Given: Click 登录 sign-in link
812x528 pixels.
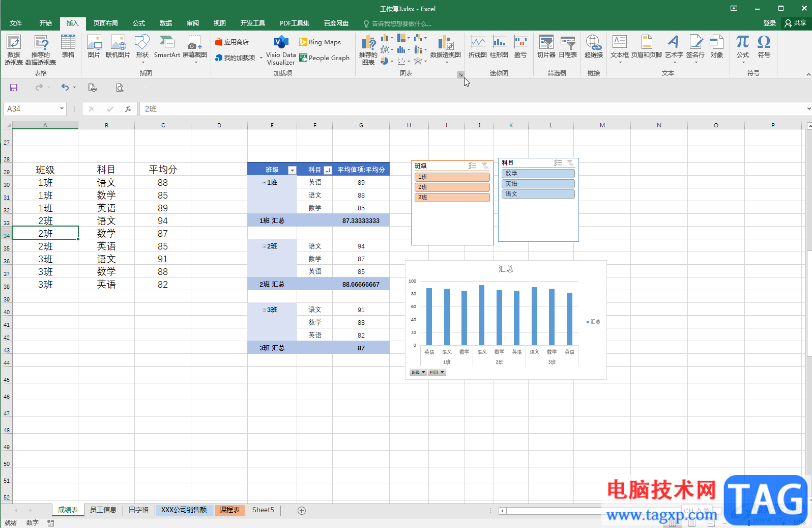Looking at the screenshot, I should [769, 23].
